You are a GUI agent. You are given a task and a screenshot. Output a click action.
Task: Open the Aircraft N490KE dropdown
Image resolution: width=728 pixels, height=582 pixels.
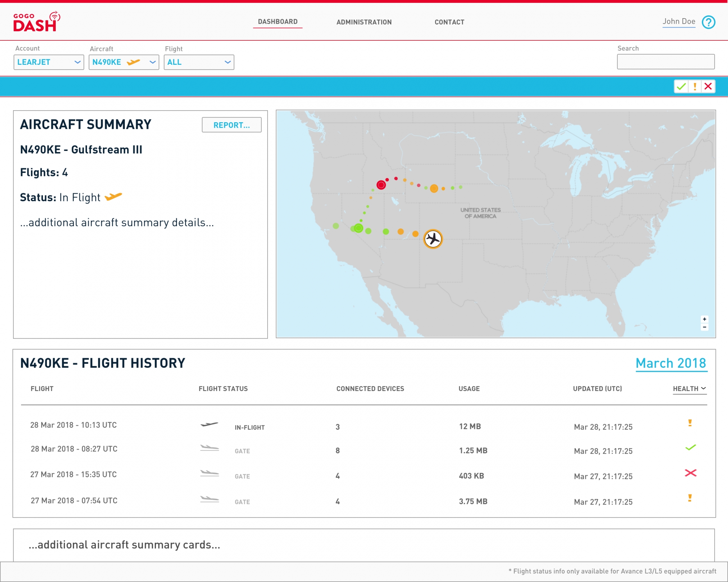[x=124, y=62]
